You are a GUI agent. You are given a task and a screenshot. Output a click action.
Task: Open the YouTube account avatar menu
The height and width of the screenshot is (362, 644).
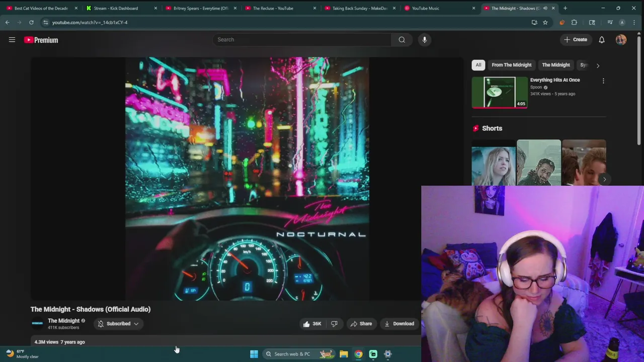tap(621, 40)
